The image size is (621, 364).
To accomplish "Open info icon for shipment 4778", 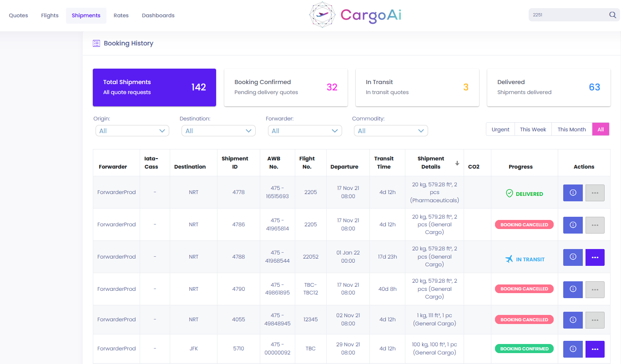I will pyautogui.click(x=573, y=193).
